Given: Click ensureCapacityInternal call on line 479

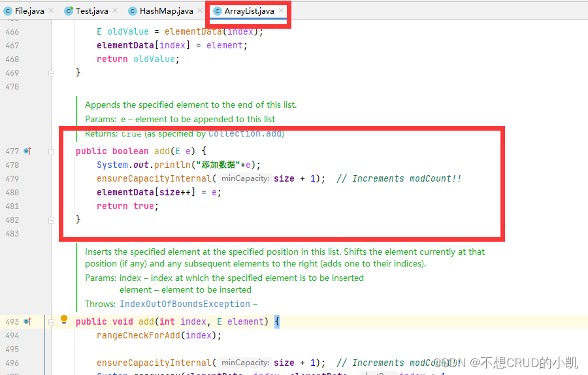Looking at the screenshot, I should click(x=154, y=178).
